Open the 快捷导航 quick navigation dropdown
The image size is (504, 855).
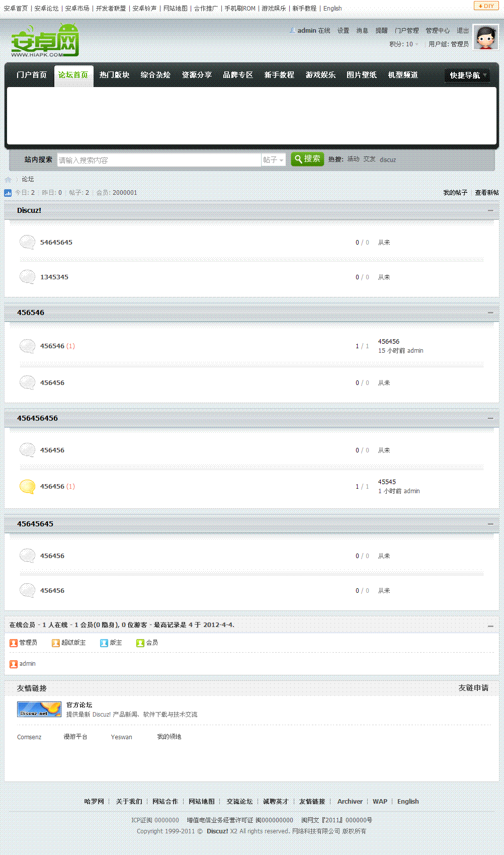(x=467, y=75)
